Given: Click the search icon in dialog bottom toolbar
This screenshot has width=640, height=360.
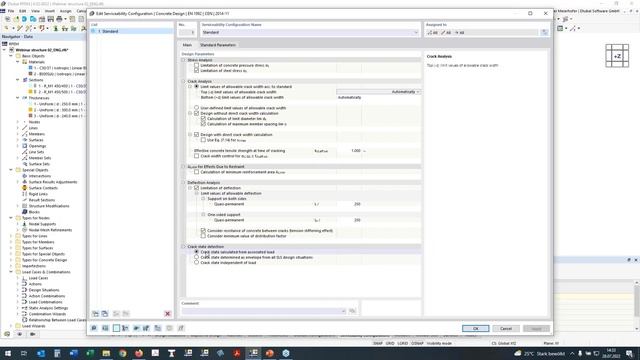Looking at the screenshot, I should tap(94, 328).
